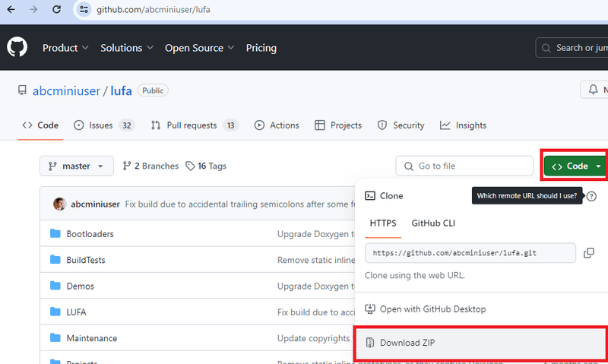Click the browser back arrow
The height and width of the screenshot is (364, 608).
pyautogui.click(x=11, y=9)
